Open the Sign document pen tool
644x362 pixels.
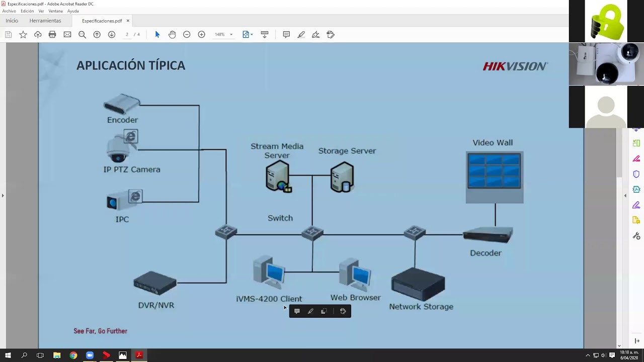point(316,35)
